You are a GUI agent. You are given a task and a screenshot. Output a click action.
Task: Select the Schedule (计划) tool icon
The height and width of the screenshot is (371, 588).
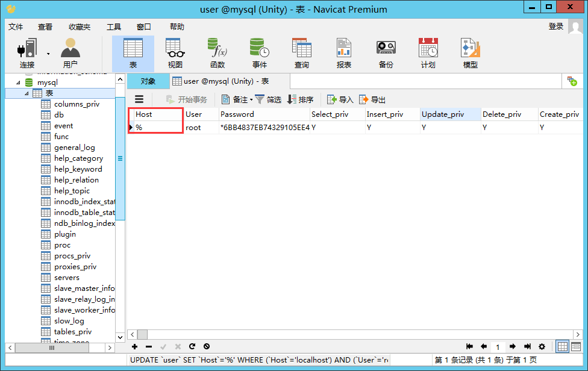click(x=428, y=52)
